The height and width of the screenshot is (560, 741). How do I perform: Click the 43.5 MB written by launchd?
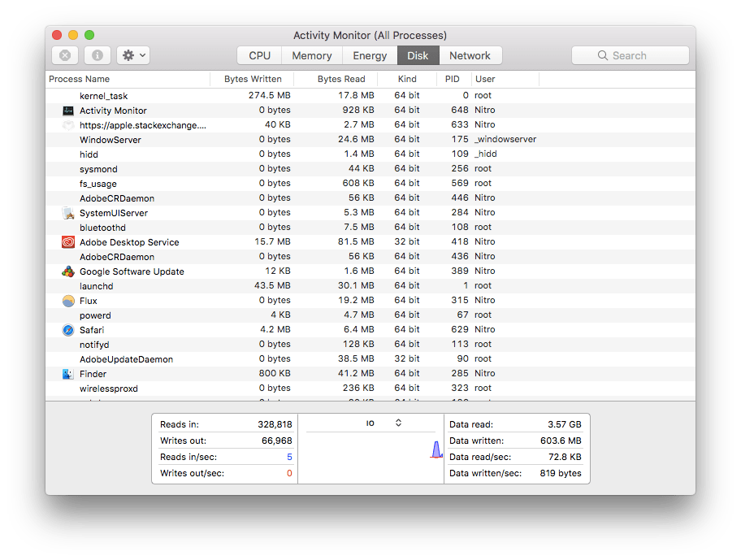[272, 286]
